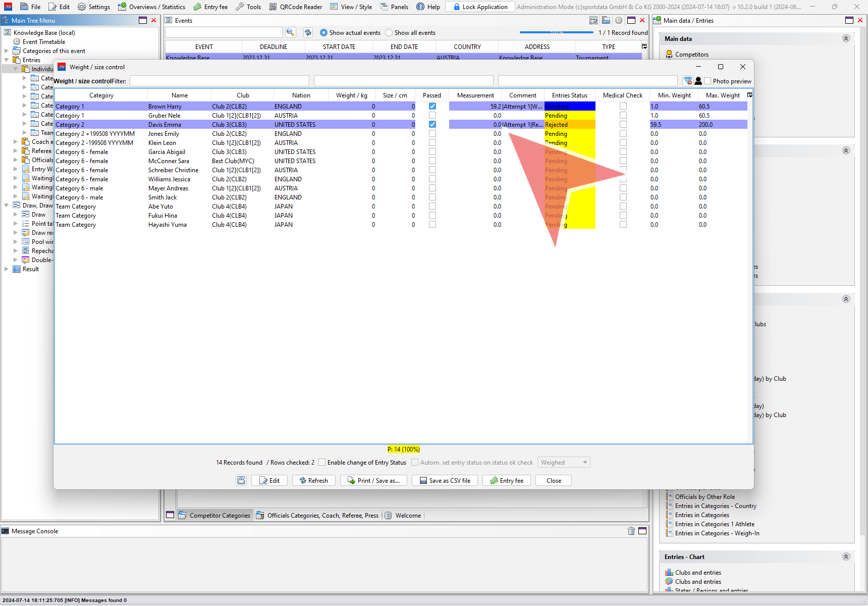Screen dimensions: 868x606
Task: Click the first Weight / size control filter field
Action: (x=220, y=81)
